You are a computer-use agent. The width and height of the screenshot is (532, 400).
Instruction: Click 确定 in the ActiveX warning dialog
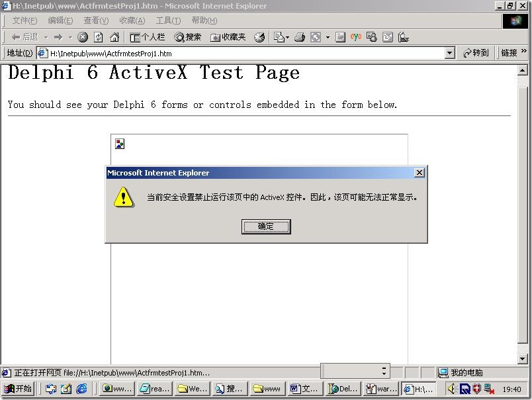click(x=266, y=226)
